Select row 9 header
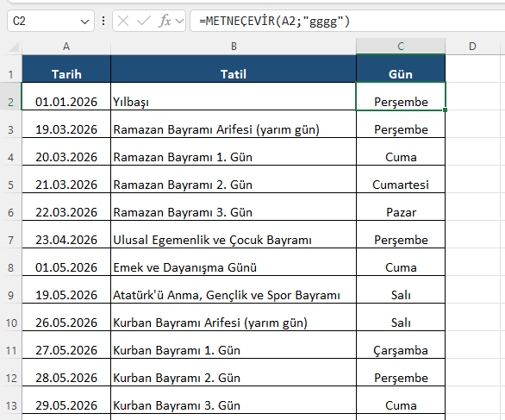The height and width of the screenshot is (420, 505). (x=11, y=290)
